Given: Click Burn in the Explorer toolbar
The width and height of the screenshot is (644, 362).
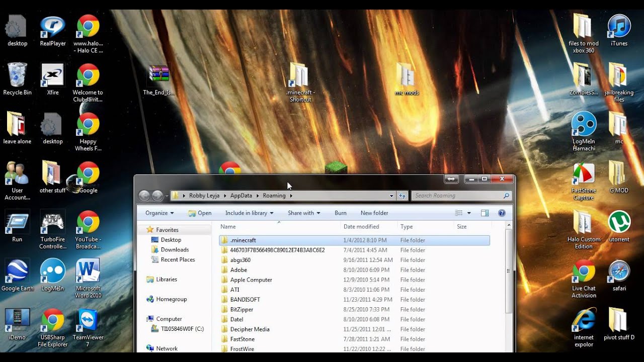Looking at the screenshot, I should coord(341,213).
